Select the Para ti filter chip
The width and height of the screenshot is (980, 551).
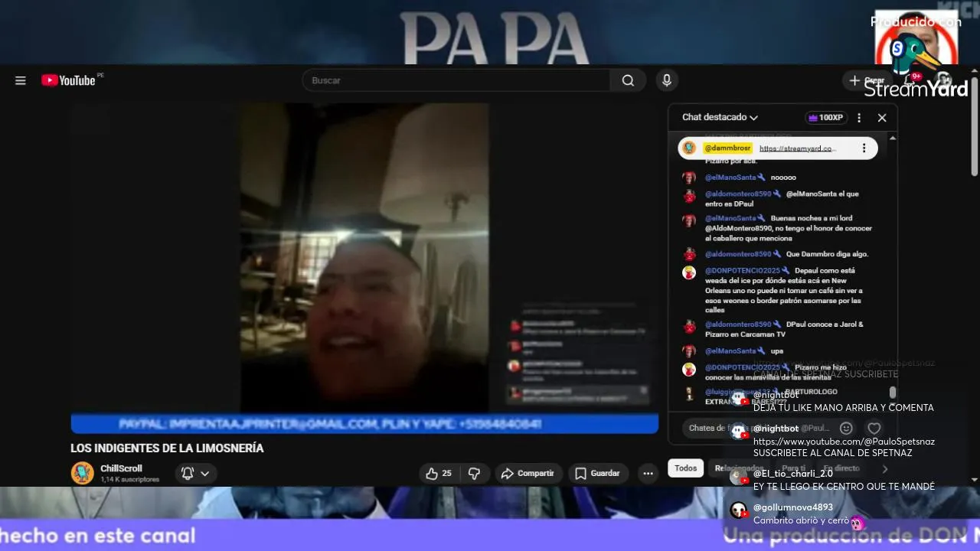[x=793, y=468]
